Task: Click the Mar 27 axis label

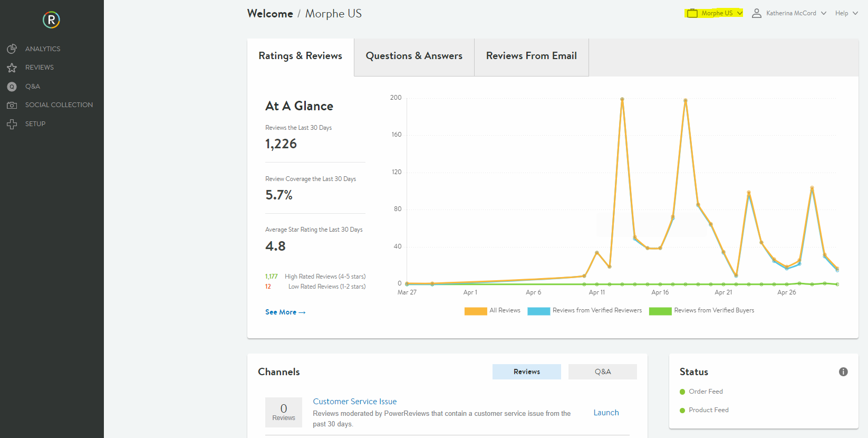Action: tap(407, 292)
